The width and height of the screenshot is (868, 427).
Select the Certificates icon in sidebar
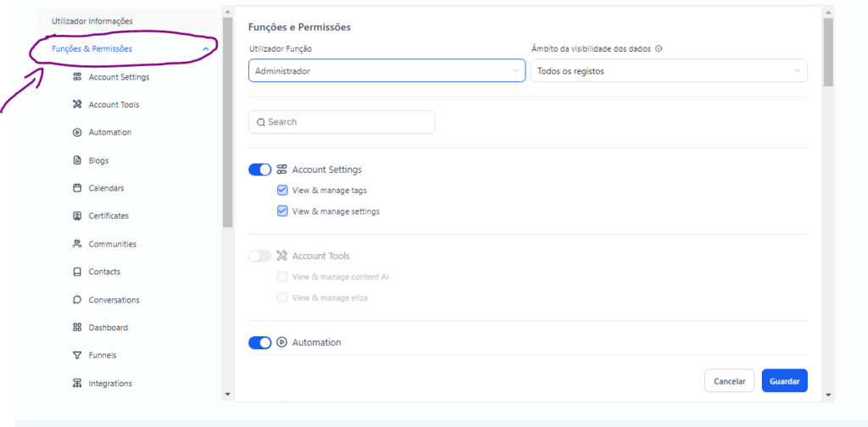[x=77, y=216]
